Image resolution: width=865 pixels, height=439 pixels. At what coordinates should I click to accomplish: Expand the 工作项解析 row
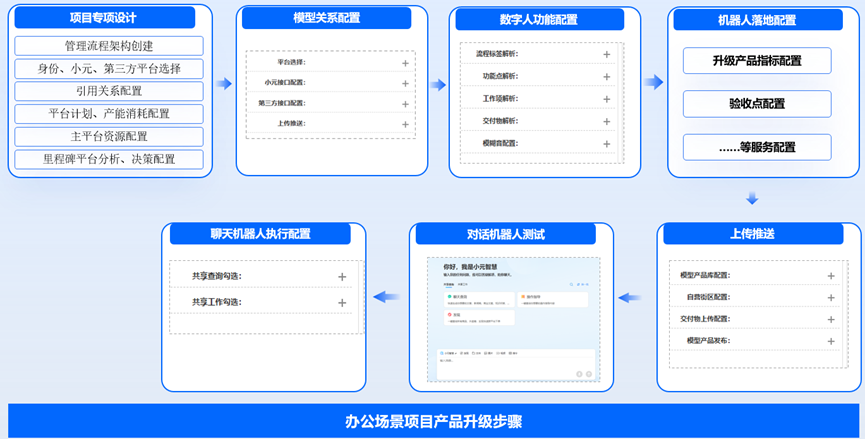coord(606,99)
